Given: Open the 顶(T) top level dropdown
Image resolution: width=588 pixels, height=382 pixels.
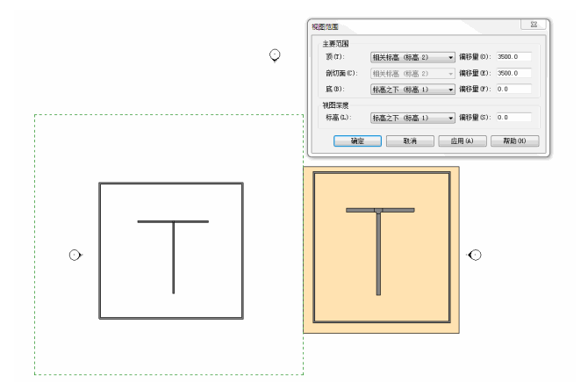Looking at the screenshot, I should click(414, 56).
